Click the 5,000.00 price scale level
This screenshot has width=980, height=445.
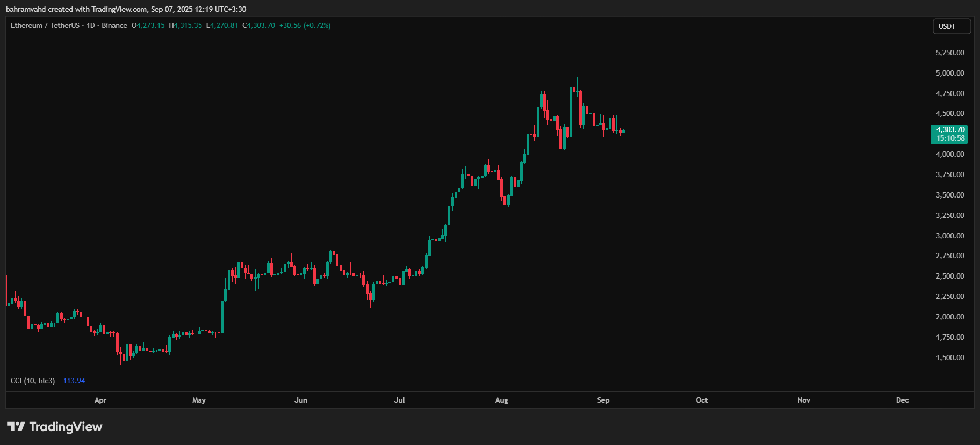949,73
